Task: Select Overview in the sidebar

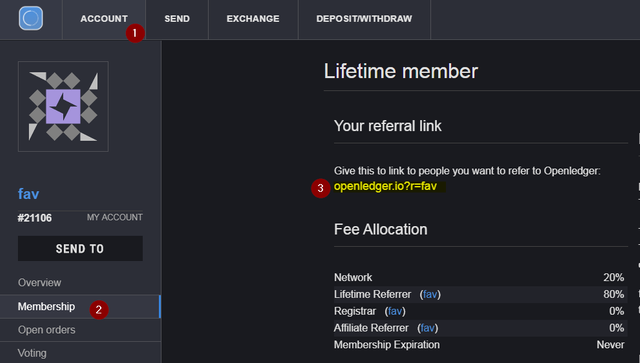Action: [x=40, y=283]
